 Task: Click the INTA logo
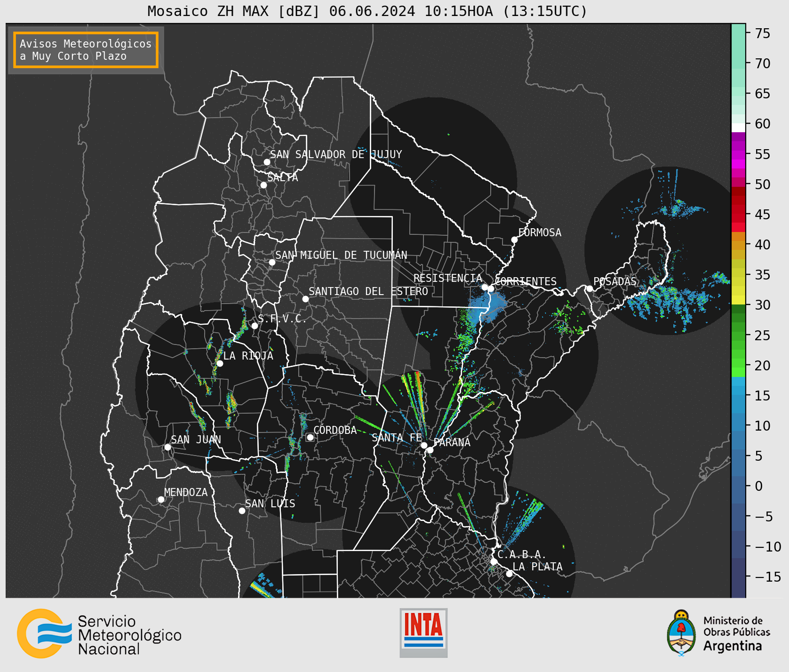[x=423, y=632]
